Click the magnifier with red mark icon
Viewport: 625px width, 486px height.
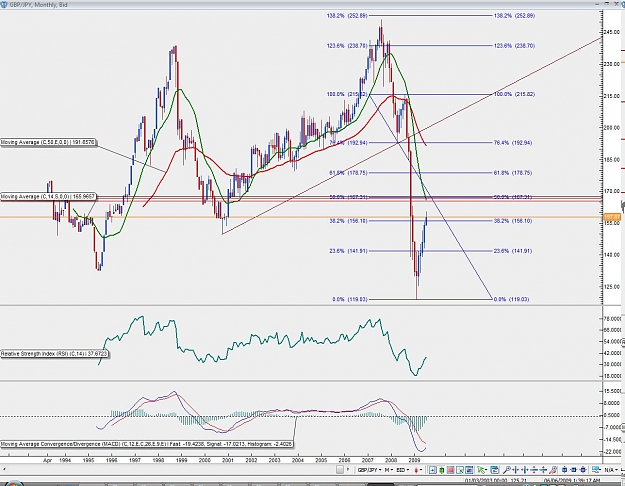pyautogui.click(x=553, y=470)
